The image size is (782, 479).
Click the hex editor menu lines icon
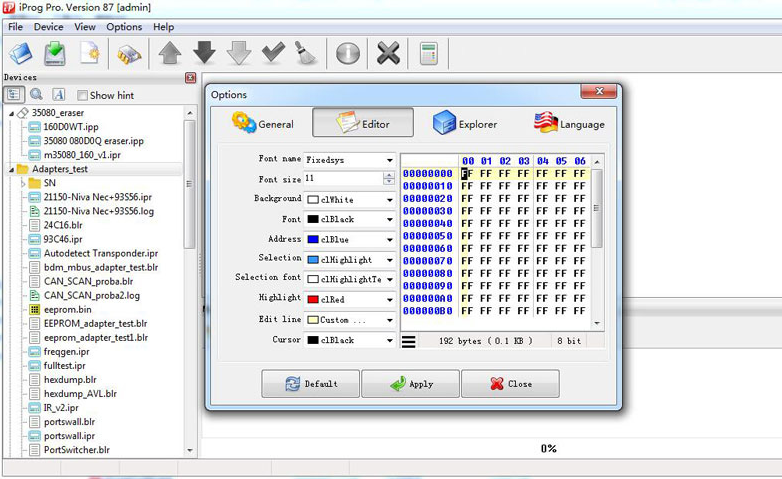click(x=408, y=341)
